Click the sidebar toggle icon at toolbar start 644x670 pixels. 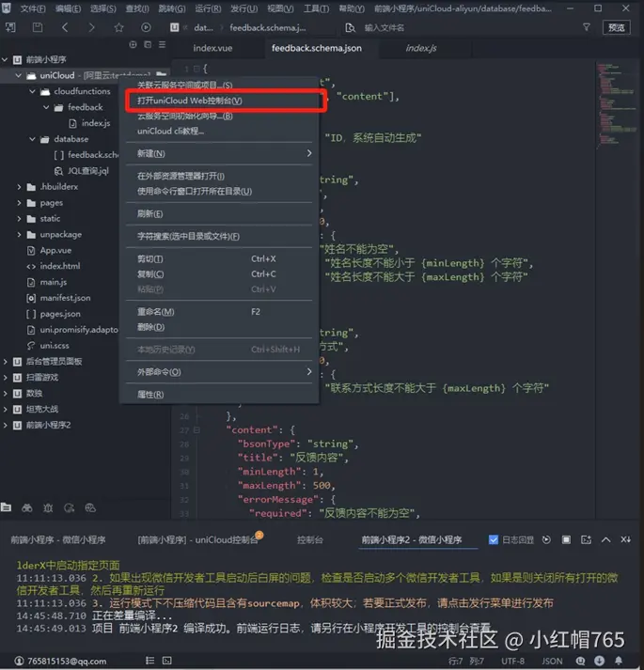click(x=10, y=27)
